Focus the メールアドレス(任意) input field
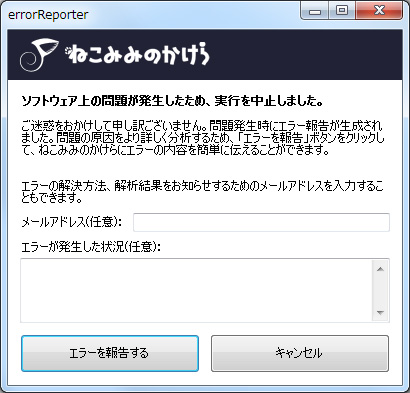Screen dimensions: 410x393 pyautogui.click(x=261, y=222)
